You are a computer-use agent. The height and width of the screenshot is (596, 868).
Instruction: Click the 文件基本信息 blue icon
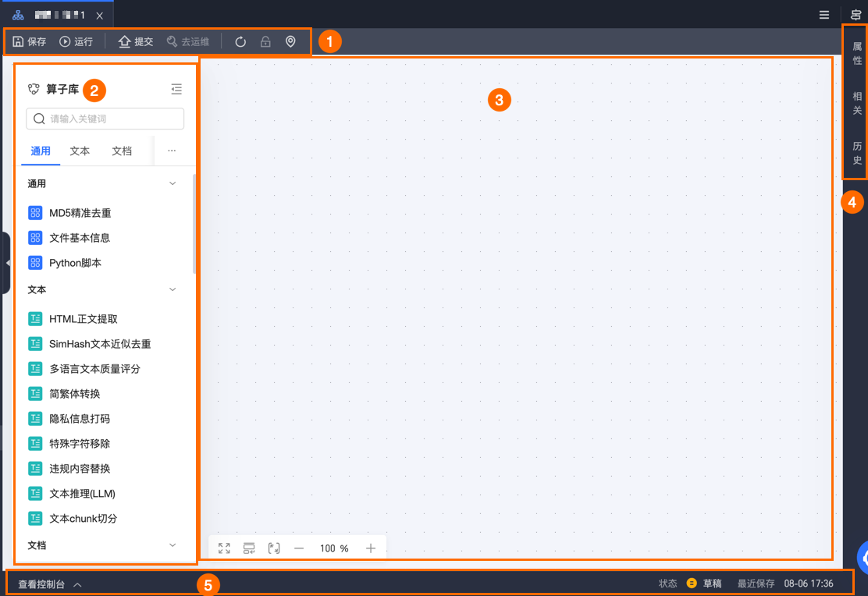tap(35, 237)
